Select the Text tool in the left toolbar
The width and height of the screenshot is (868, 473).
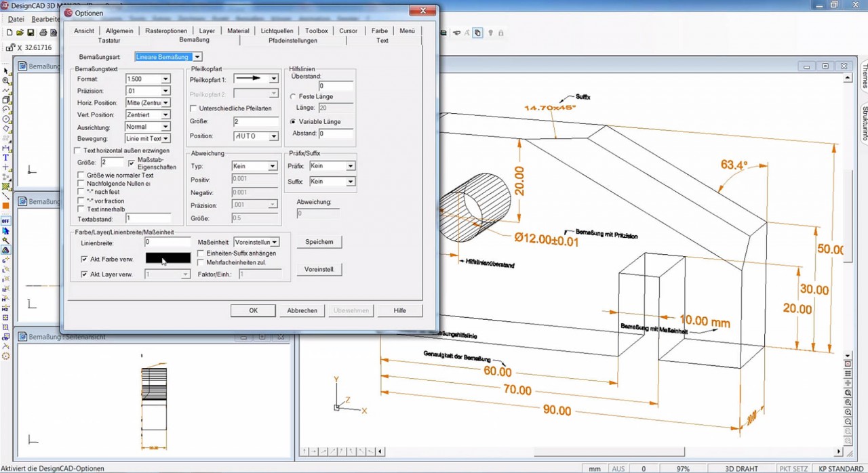click(x=5, y=157)
